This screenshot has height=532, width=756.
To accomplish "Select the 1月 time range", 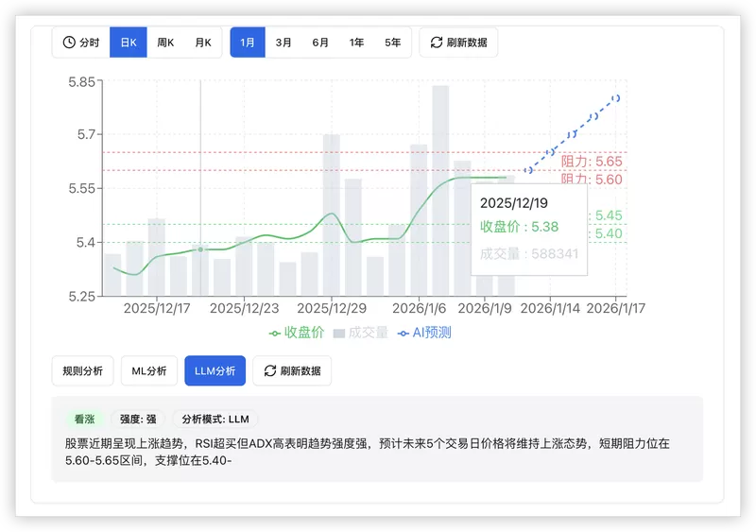I will point(248,43).
